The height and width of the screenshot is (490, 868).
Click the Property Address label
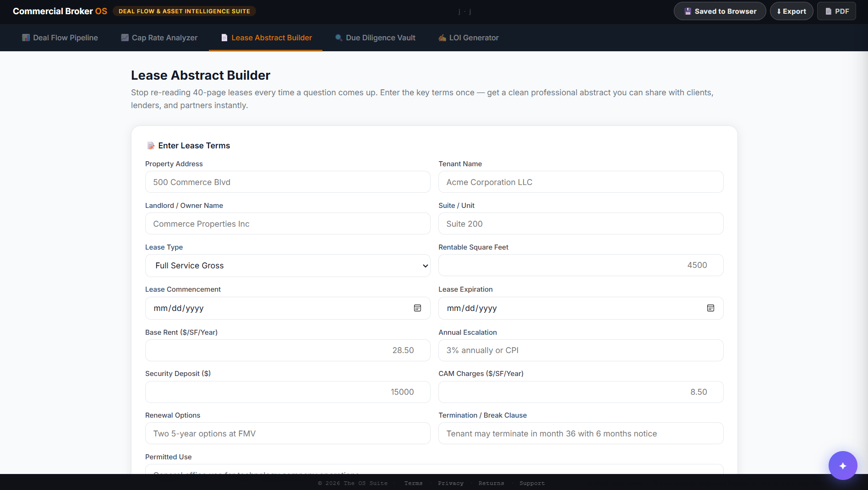pyautogui.click(x=174, y=164)
